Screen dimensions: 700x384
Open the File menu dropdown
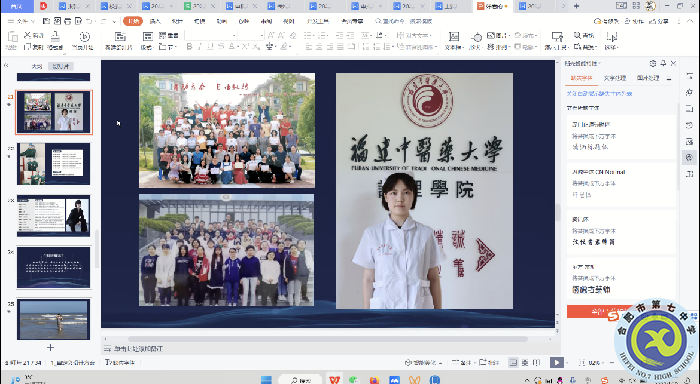[21, 21]
